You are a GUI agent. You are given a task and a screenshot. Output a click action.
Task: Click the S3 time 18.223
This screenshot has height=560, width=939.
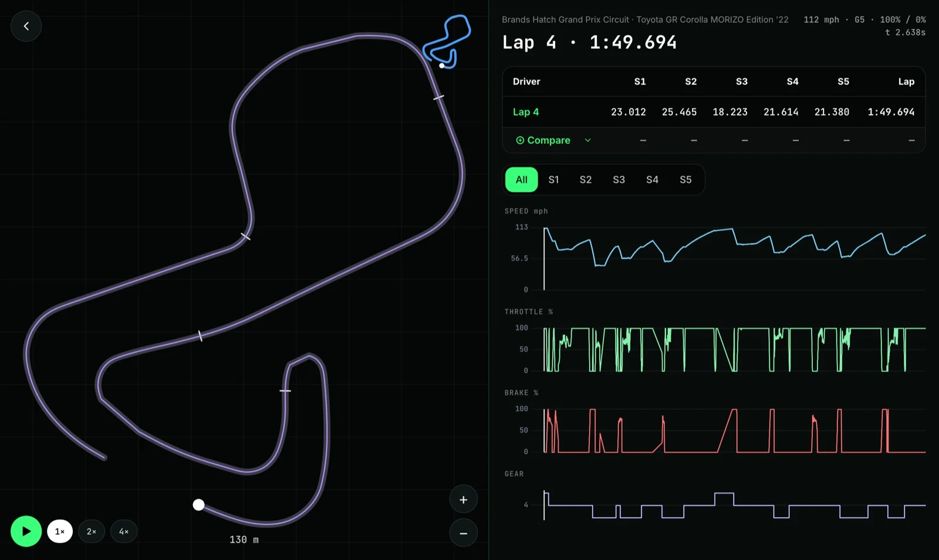(x=730, y=112)
